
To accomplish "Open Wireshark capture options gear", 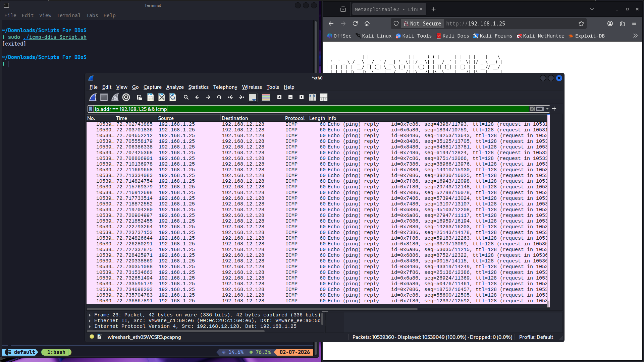I will click(126, 97).
